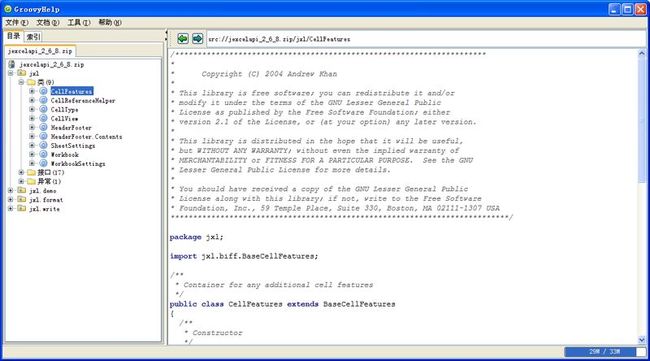The image size is (650, 361).
Task: Click the CellFeatures class icon
Action: click(x=43, y=91)
